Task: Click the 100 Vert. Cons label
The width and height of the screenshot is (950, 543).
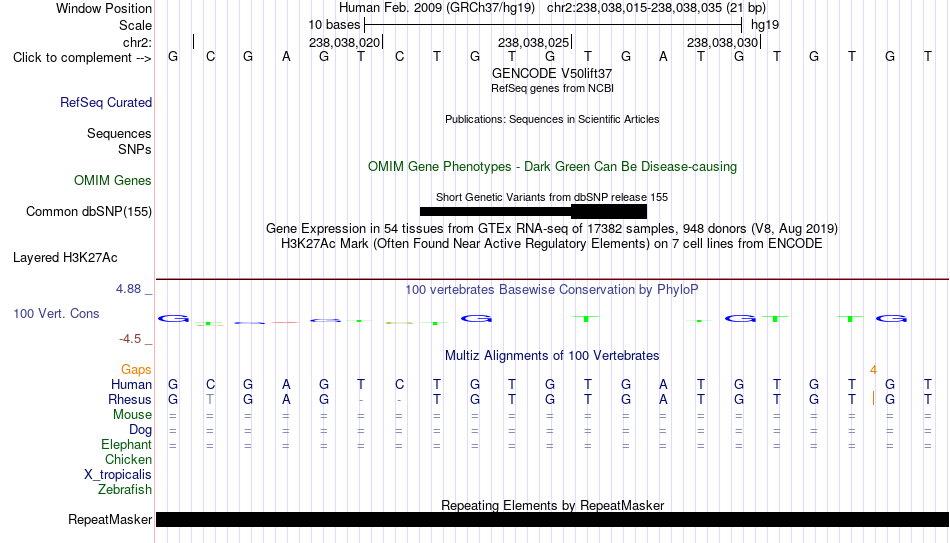Action: pyautogui.click(x=56, y=313)
